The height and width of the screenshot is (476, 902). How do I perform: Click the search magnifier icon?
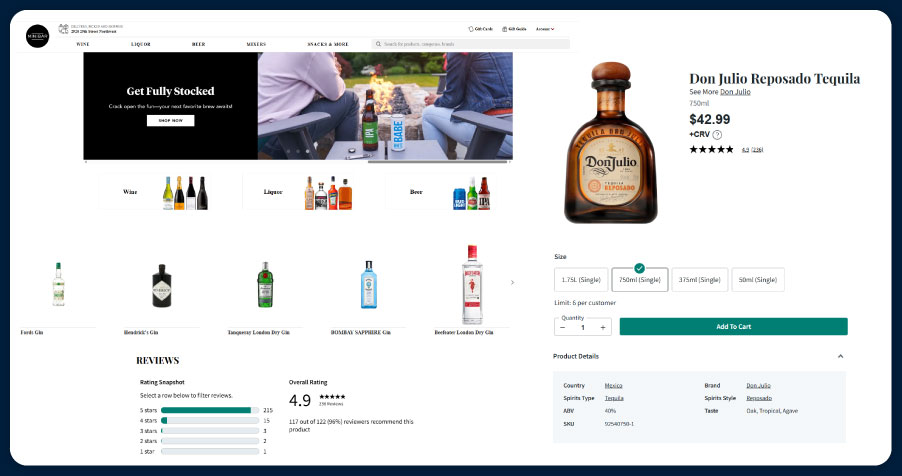coord(378,44)
